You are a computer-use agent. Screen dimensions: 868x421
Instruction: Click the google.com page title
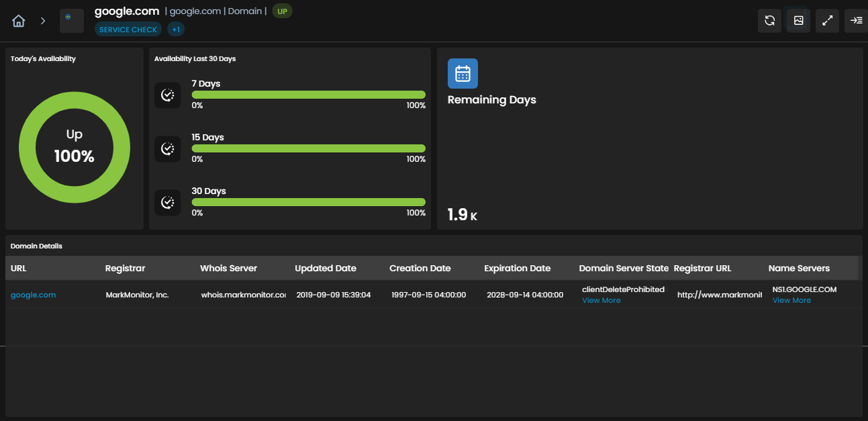point(127,11)
